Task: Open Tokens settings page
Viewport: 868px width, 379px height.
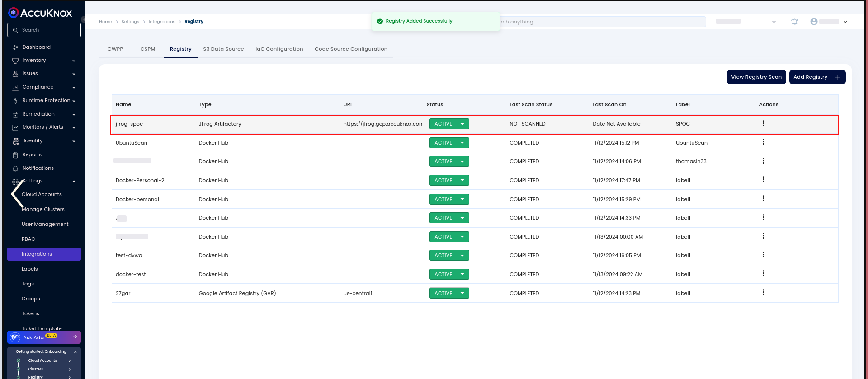Action: tap(30, 314)
